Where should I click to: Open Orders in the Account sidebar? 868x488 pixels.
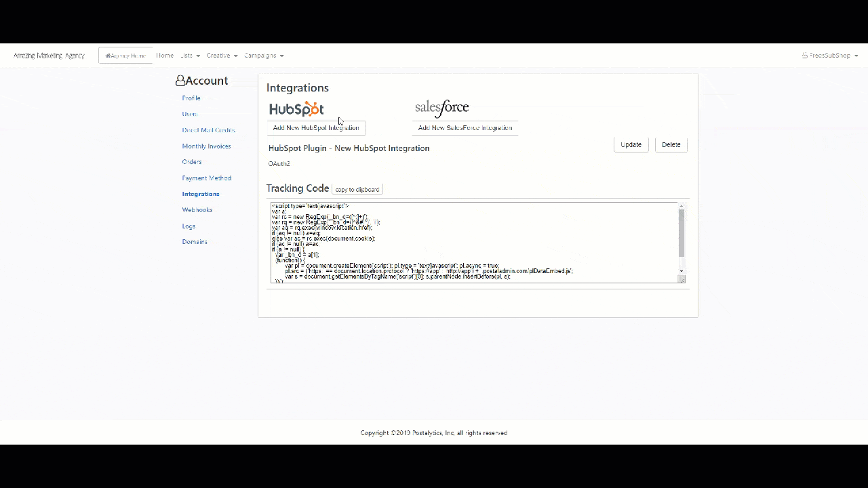[192, 162]
